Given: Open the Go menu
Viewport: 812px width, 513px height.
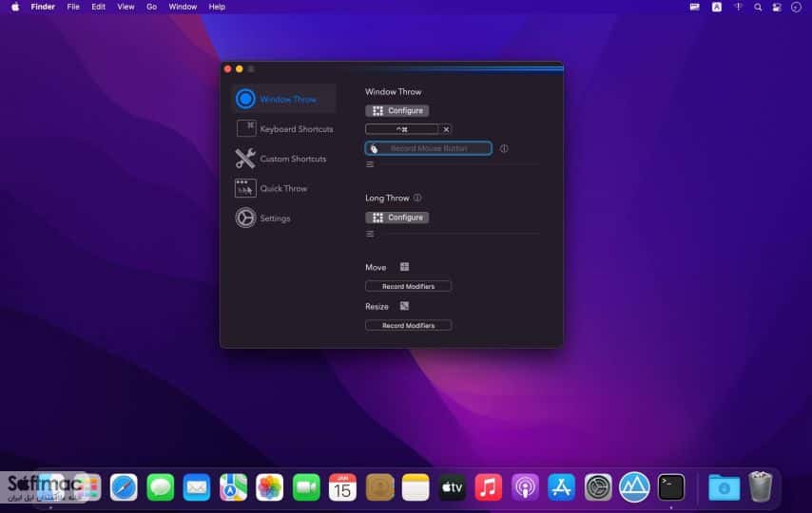Looking at the screenshot, I should coord(152,7).
